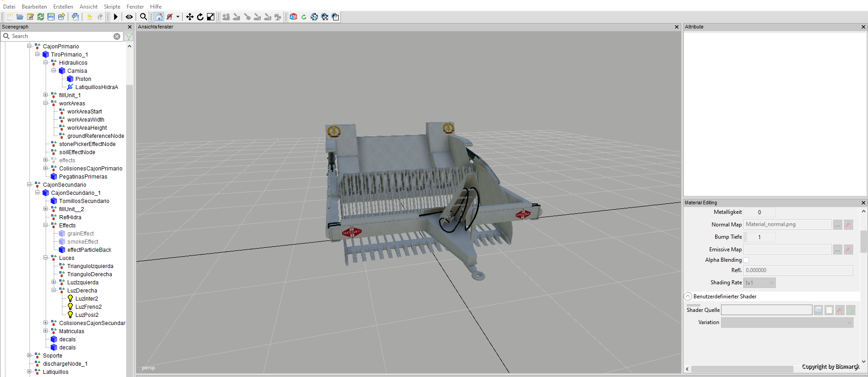This screenshot has width=868, height=377.
Task: Click the notepad edit icon in toolbar
Action: (x=30, y=17)
